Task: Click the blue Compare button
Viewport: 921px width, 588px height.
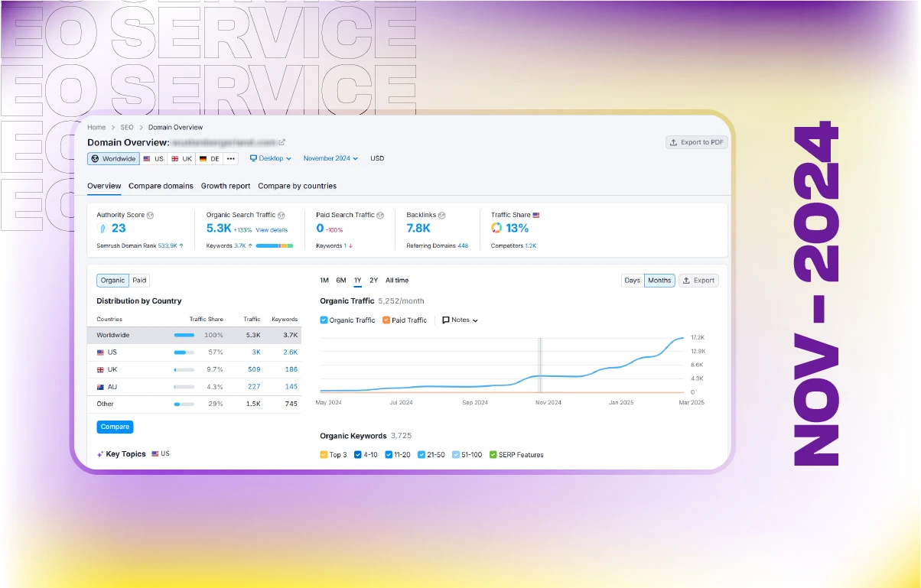Action: pyautogui.click(x=115, y=427)
